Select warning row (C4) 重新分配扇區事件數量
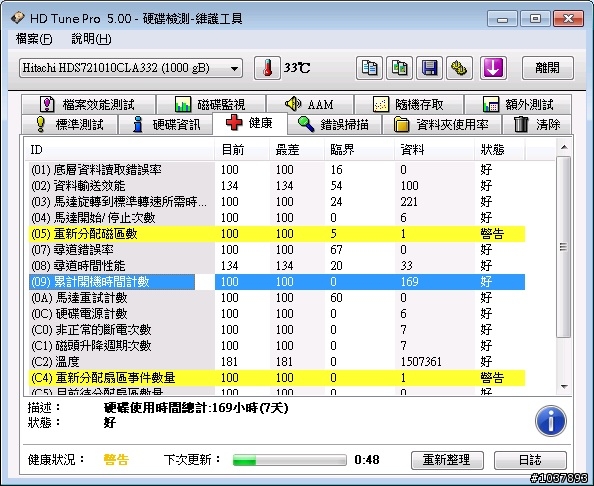The height and width of the screenshot is (486, 594). point(277,378)
